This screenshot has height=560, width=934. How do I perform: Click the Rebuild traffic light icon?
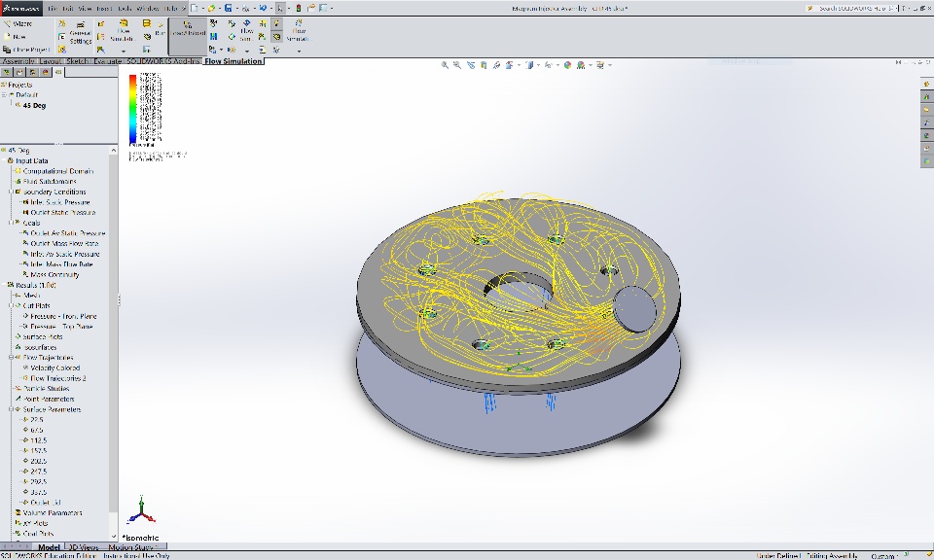coord(299,9)
